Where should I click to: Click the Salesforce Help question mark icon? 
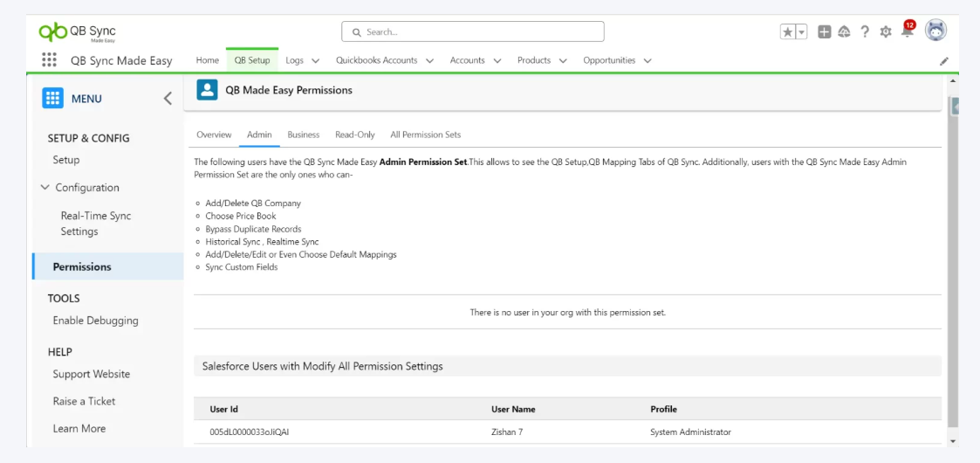click(865, 31)
